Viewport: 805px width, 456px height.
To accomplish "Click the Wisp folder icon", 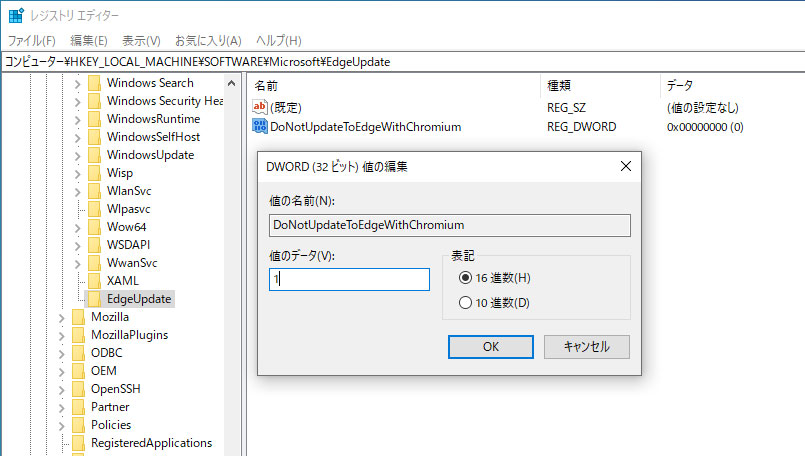I will pyautogui.click(x=94, y=173).
